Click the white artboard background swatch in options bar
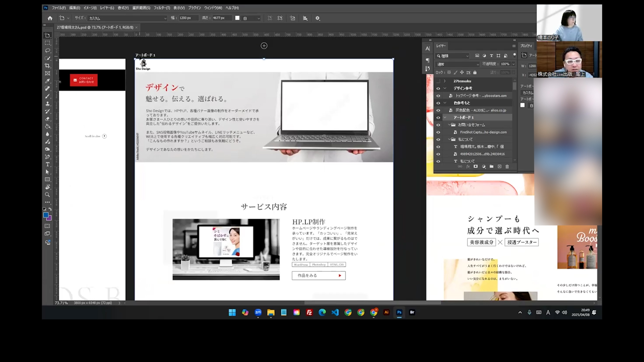Viewport: 644px width, 362px height. [x=237, y=18]
